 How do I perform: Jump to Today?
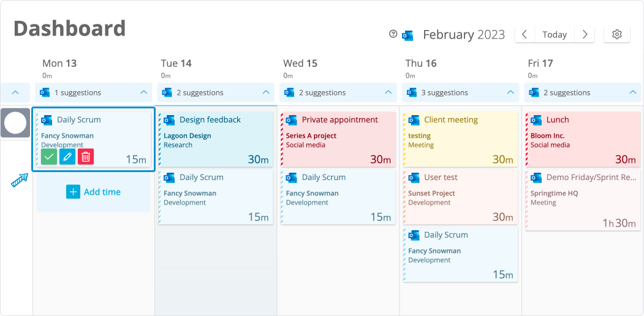click(555, 35)
